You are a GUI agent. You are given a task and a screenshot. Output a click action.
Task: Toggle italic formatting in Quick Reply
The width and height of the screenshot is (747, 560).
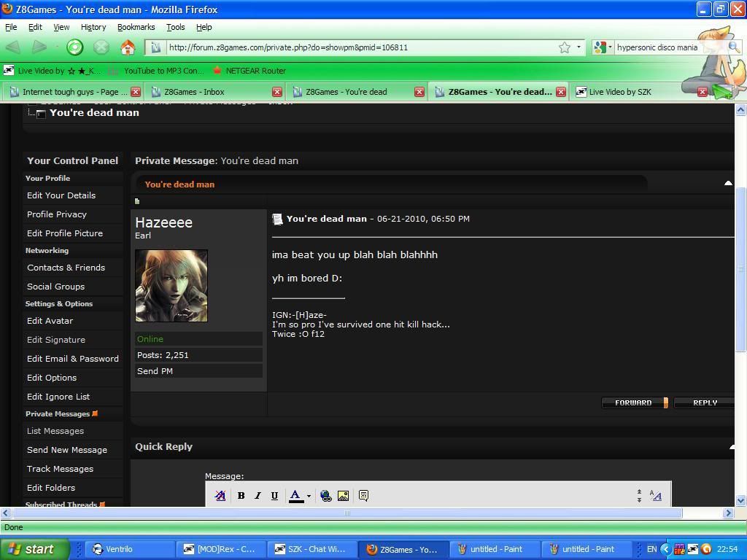point(258,496)
